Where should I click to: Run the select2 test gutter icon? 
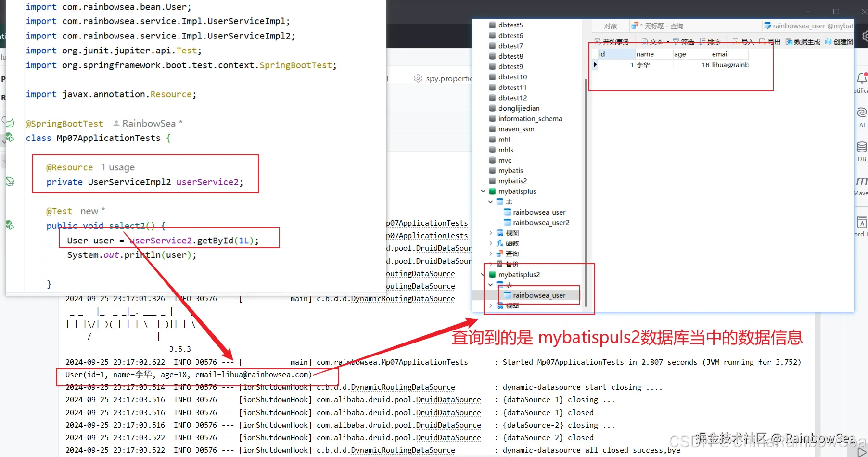coord(10,225)
